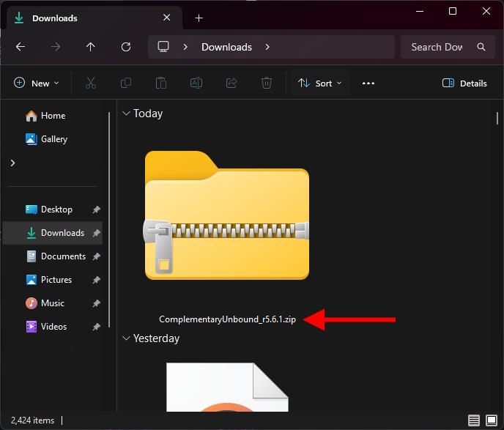Navigate back with the back arrow
Image resolution: width=504 pixels, height=430 pixels.
click(21, 47)
